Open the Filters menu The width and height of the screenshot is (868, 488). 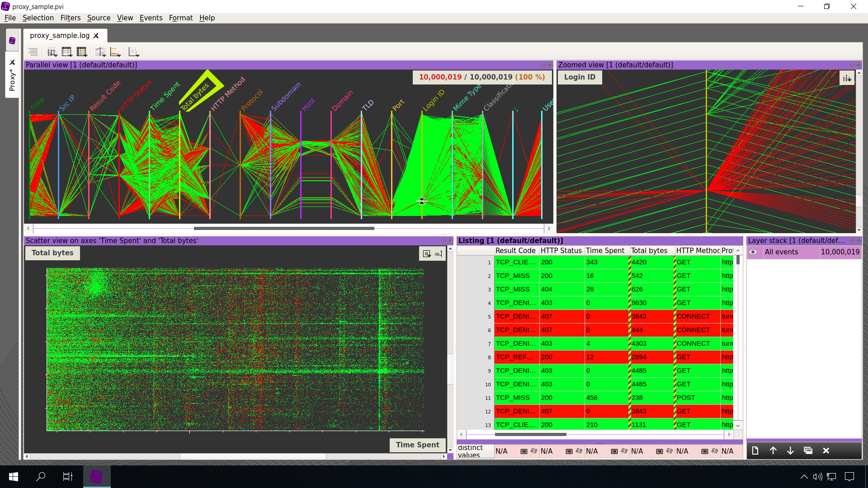point(70,18)
